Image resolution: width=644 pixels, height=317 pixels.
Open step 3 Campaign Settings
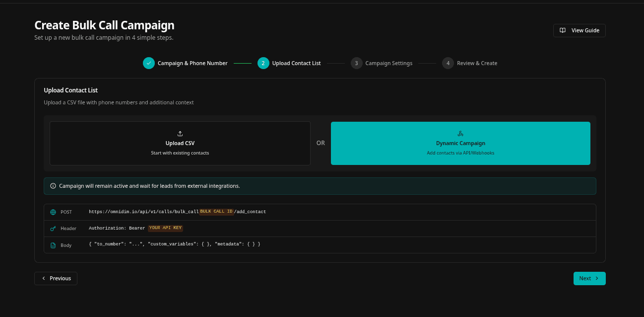point(356,63)
